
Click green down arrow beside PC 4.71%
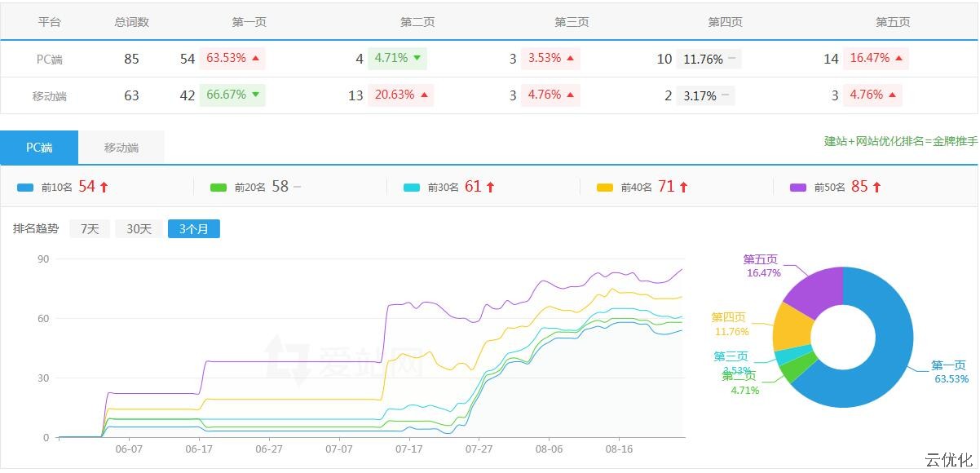[x=417, y=59]
